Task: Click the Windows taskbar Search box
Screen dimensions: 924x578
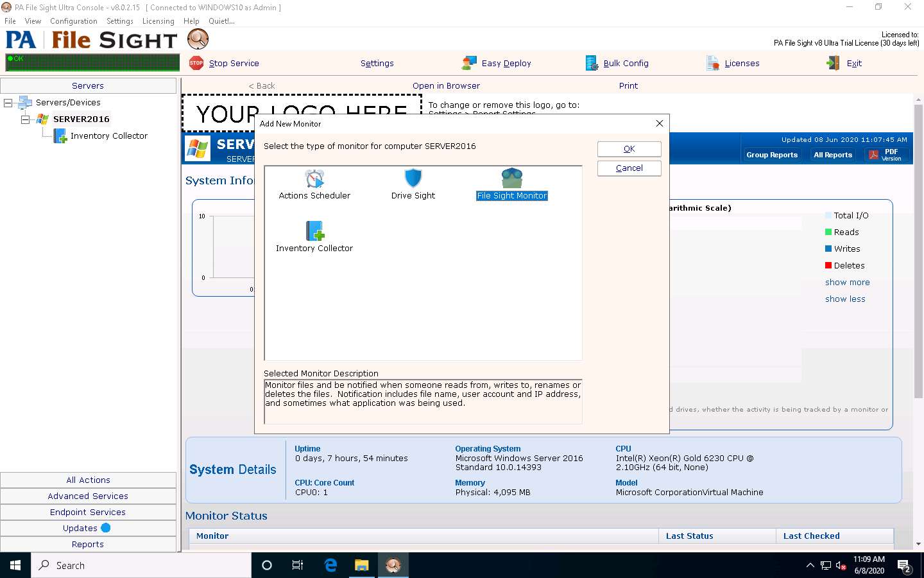Action: pyautogui.click(x=141, y=565)
